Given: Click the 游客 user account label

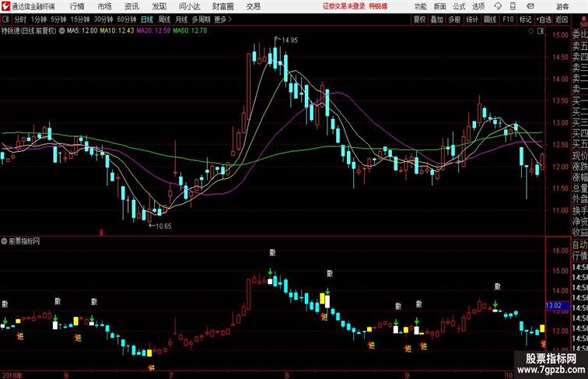Looking at the screenshot, I should (562, 6).
